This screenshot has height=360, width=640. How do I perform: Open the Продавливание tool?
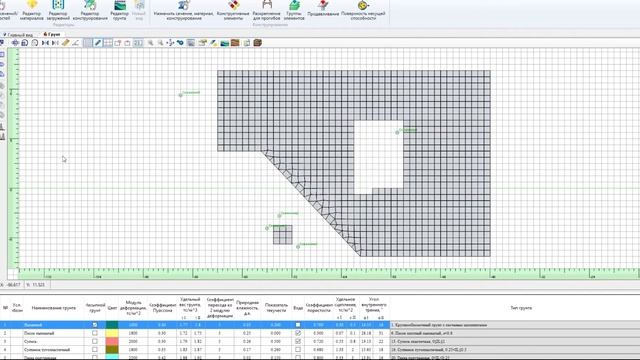click(x=323, y=9)
